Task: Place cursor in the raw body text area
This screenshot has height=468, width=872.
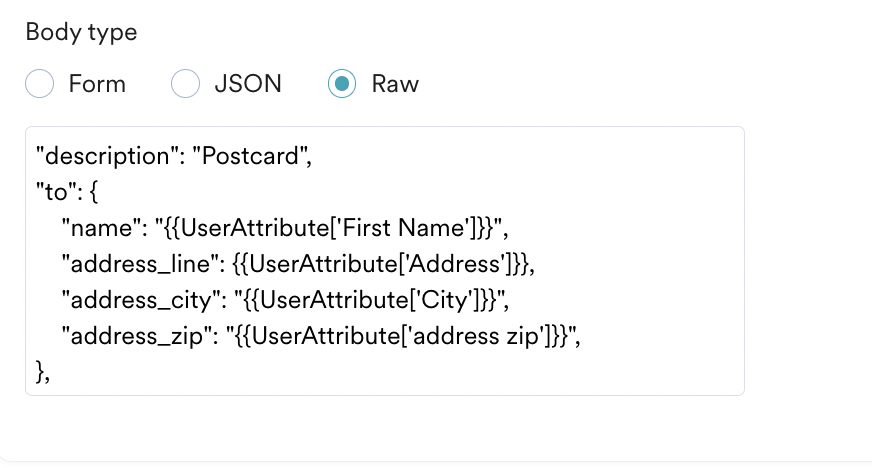Action: 385,261
